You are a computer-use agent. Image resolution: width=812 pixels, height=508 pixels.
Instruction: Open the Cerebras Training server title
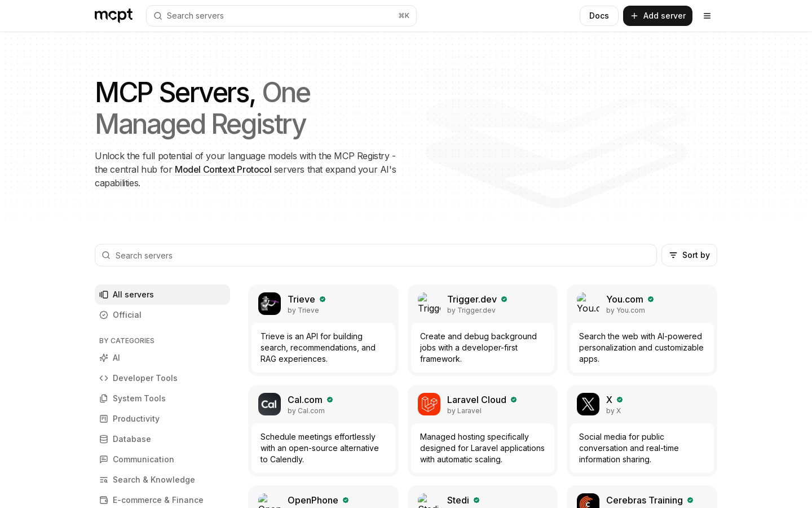(645, 500)
